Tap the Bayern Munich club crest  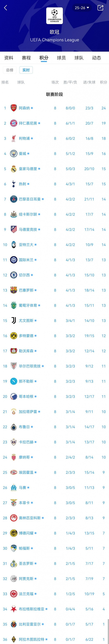click(13, 123)
